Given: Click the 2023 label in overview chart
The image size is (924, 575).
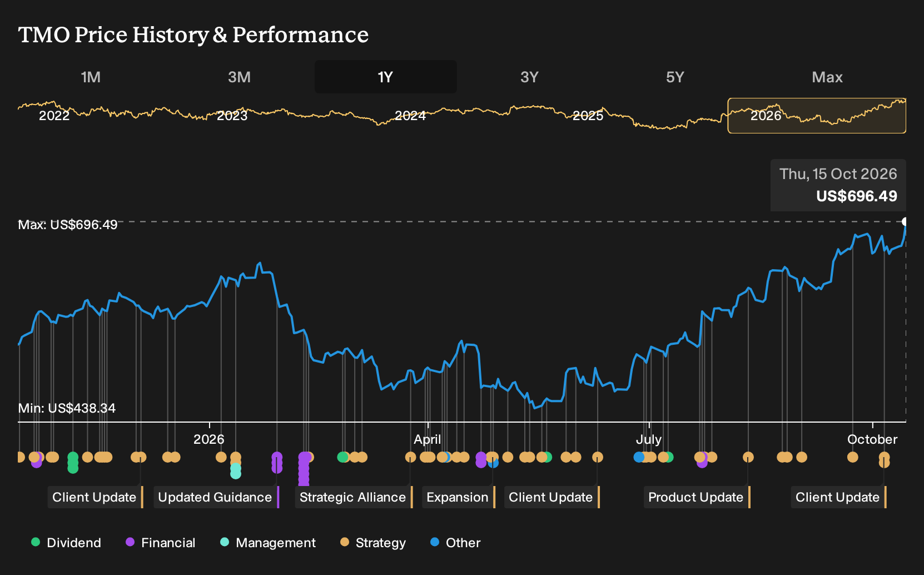Looking at the screenshot, I should [x=232, y=116].
